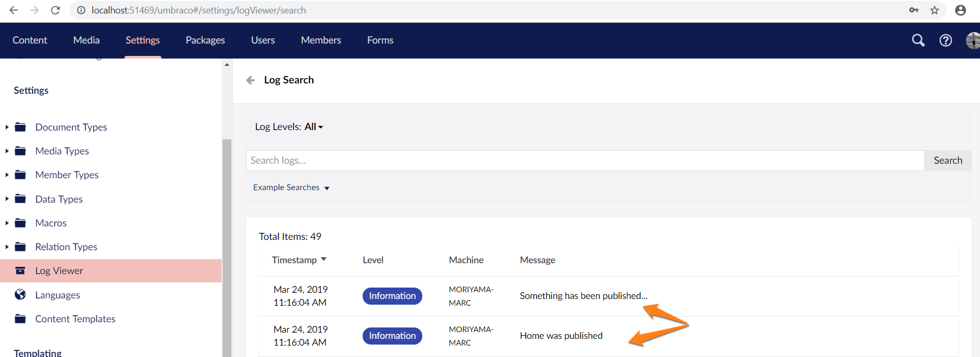Open the Forms section
Image resolution: width=980 pixels, height=357 pixels.
tap(380, 40)
